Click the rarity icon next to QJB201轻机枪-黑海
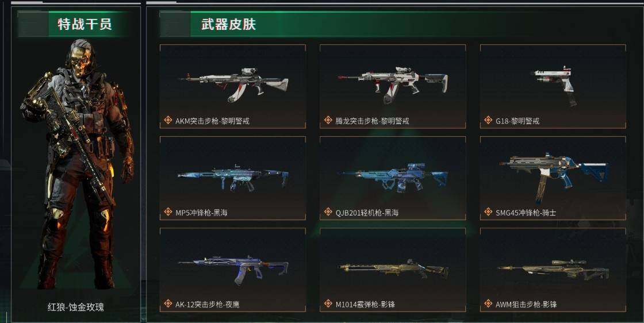 [x=328, y=212]
